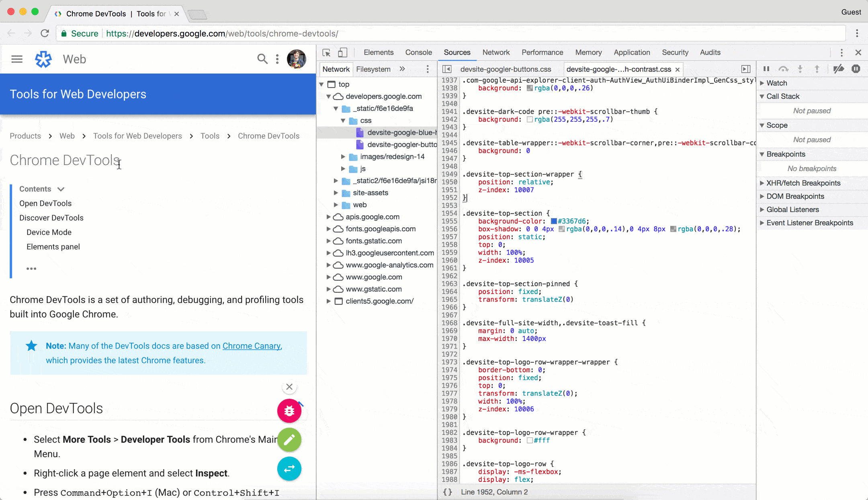Switch to the Sources tab
This screenshot has height=500, width=868.
pyautogui.click(x=457, y=53)
